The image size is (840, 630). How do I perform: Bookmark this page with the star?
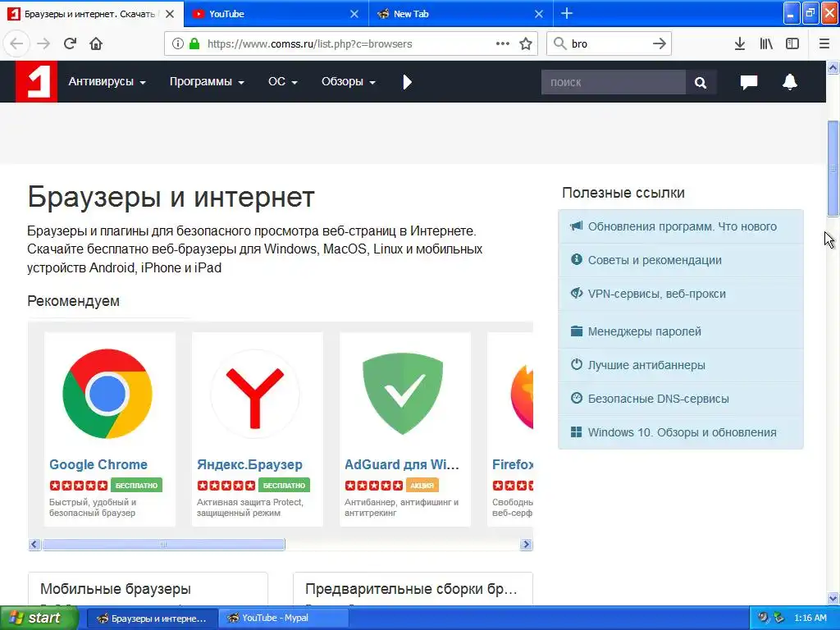coord(526,44)
